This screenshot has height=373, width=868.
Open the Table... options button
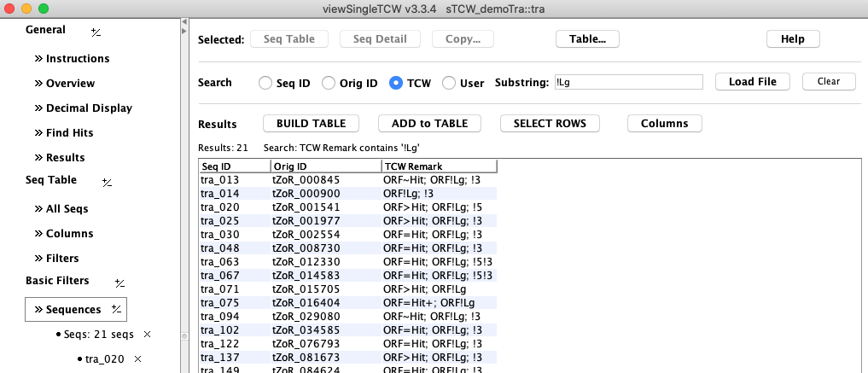coord(587,39)
